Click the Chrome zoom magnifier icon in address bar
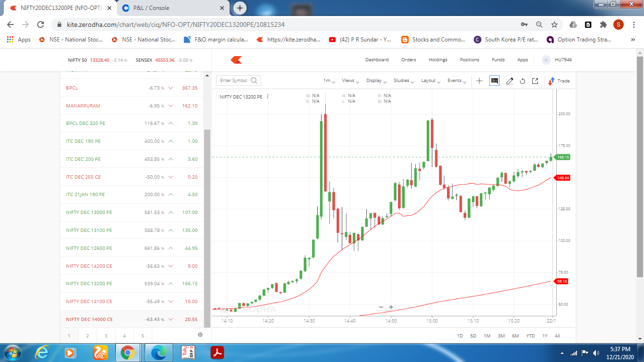The height and width of the screenshot is (362, 644). pyautogui.click(x=539, y=25)
